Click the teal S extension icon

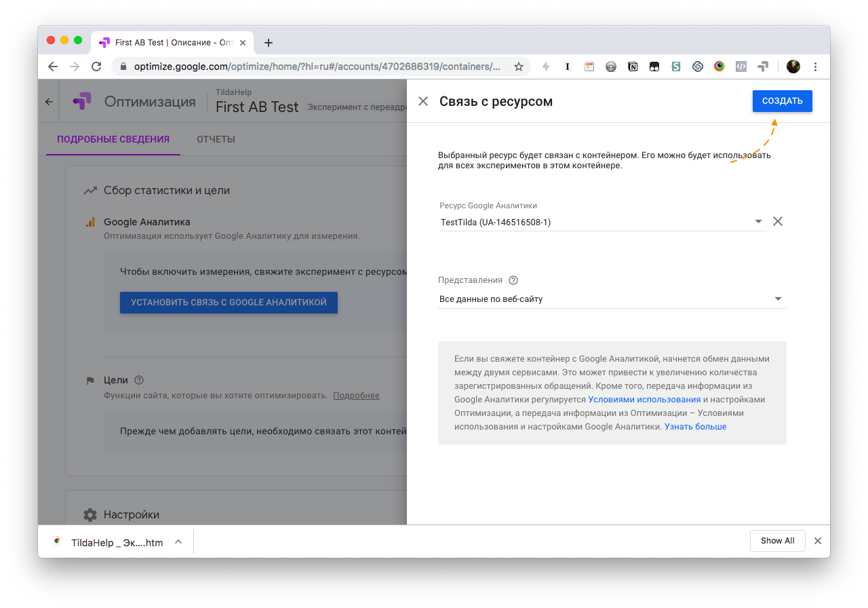click(x=676, y=66)
